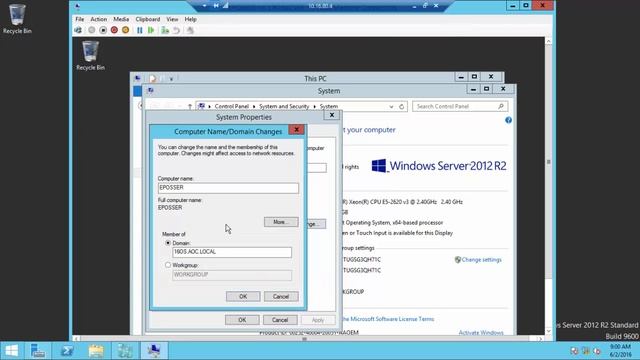The width and height of the screenshot is (640, 360).
Task: Open This PC quick access toolbar dropdown
Action: pos(171,79)
